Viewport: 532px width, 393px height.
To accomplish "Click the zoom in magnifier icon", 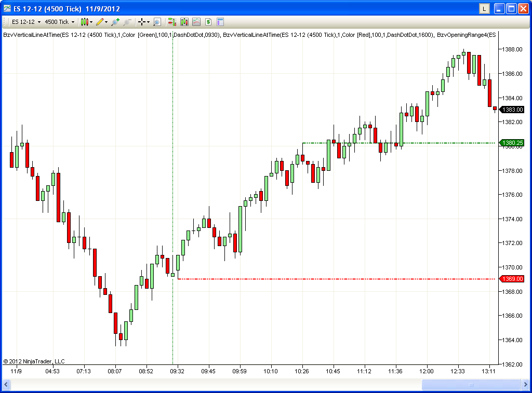I will [115, 22].
